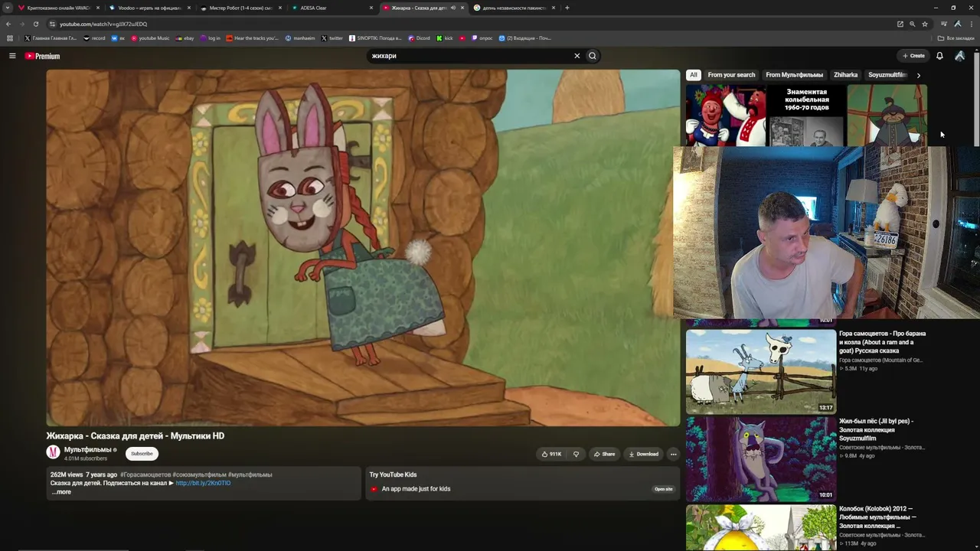Go to YouTube Premium home logo
The width and height of the screenshot is (980, 551).
pos(42,56)
